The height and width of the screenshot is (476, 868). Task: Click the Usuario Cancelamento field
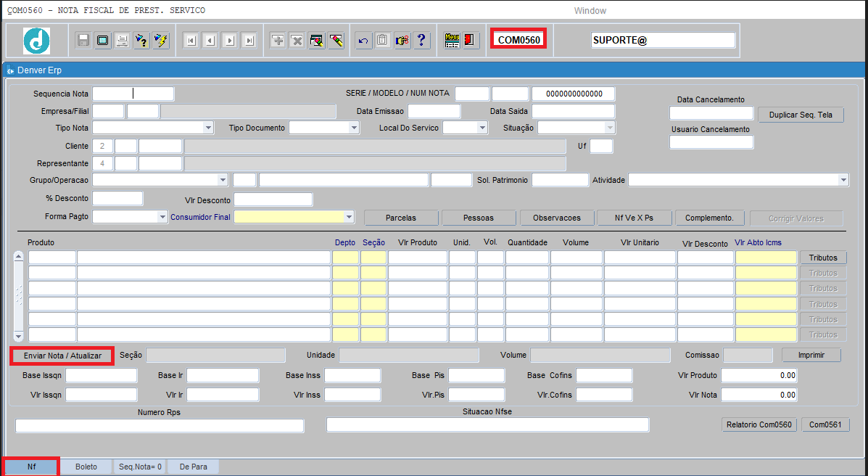[x=711, y=142]
